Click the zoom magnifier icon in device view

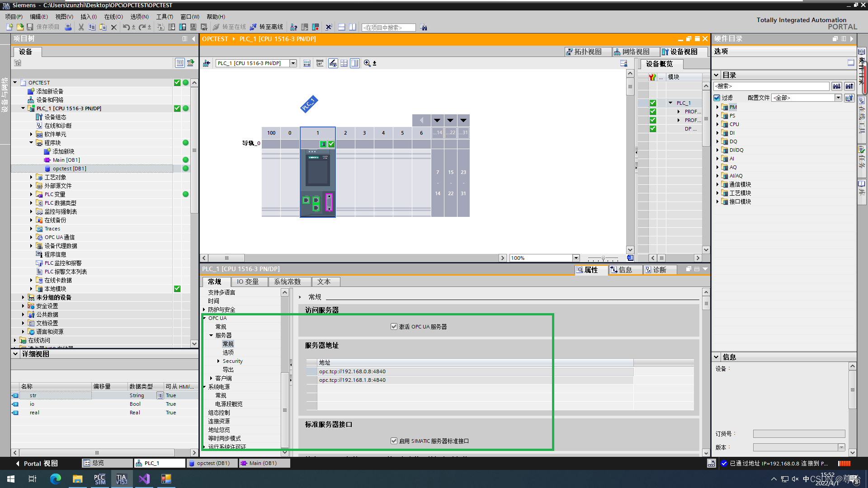pyautogui.click(x=367, y=63)
